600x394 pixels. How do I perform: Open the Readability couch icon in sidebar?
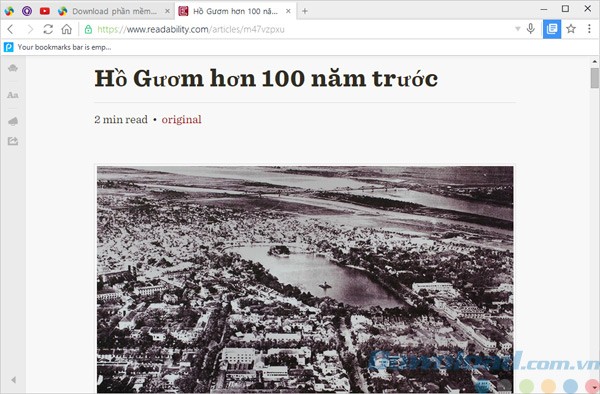[x=13, y=68]
